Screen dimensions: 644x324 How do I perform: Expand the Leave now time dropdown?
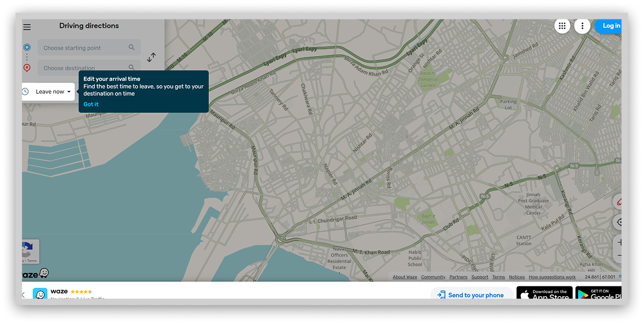53,92
